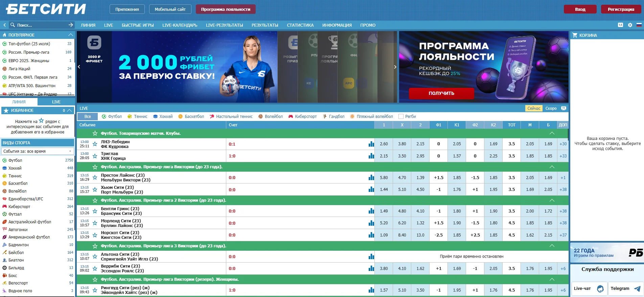
Task: Collapse Австралия Премьер-лига Виктории league group
Action: click(552, 167)
